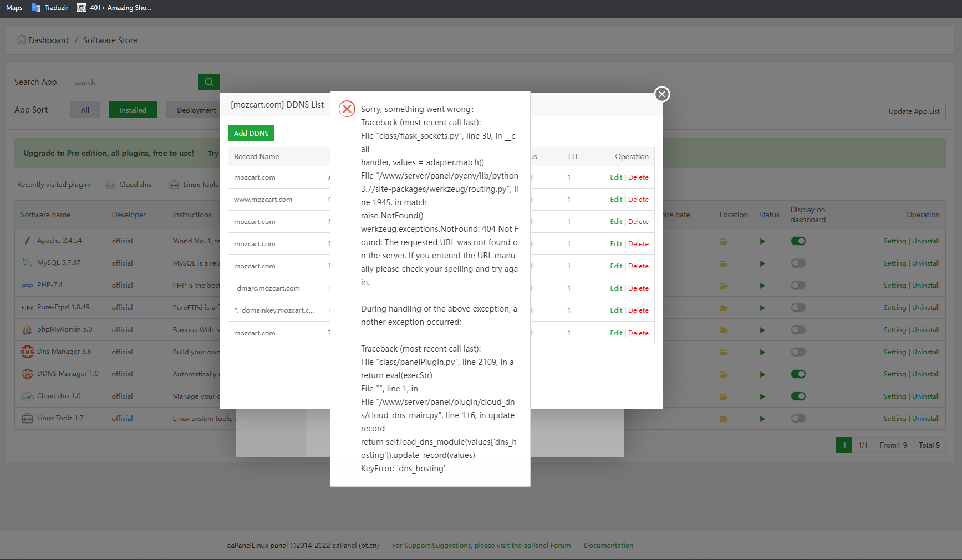Toggle Apache display on dashboard

pos(798,241)
